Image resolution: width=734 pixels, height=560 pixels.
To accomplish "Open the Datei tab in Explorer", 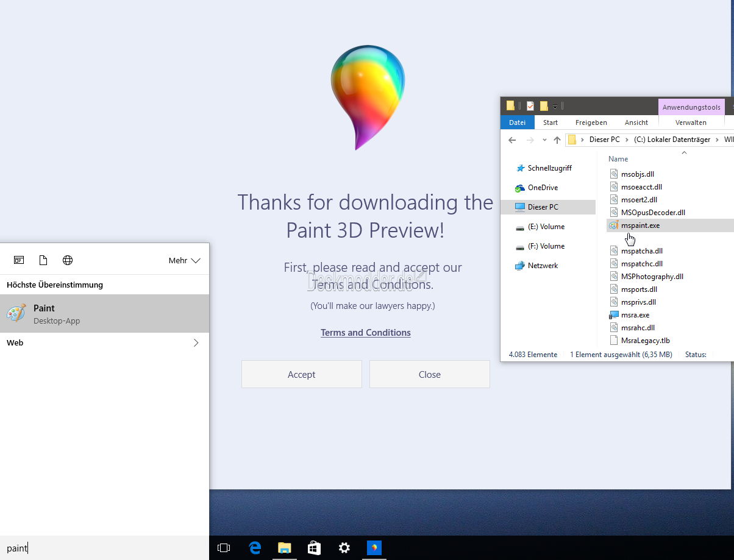I will click(518, 122).
